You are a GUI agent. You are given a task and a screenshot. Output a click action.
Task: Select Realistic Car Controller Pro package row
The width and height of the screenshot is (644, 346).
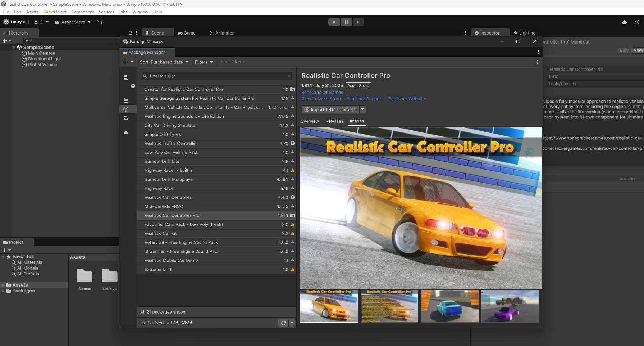tap(217, 215)
